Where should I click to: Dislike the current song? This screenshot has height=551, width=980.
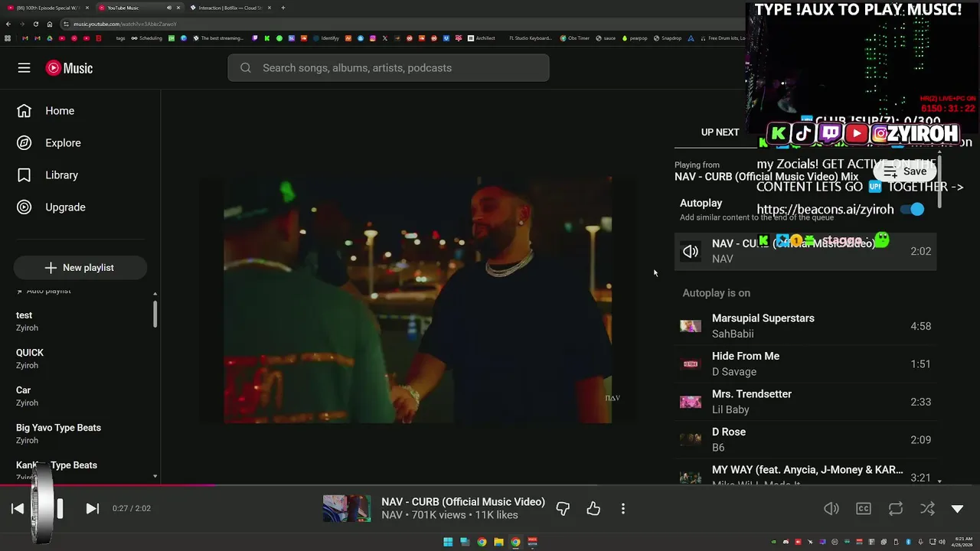point(563,509)
